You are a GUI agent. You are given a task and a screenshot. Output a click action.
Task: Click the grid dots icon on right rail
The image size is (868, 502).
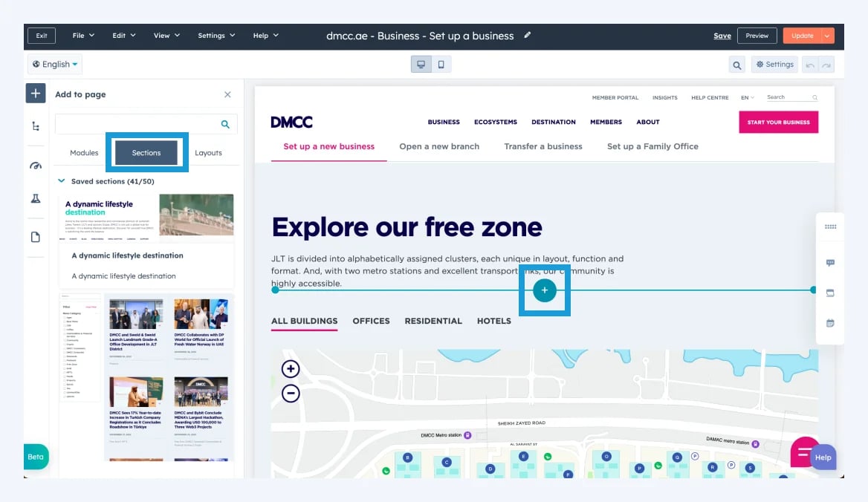(830, 226)
